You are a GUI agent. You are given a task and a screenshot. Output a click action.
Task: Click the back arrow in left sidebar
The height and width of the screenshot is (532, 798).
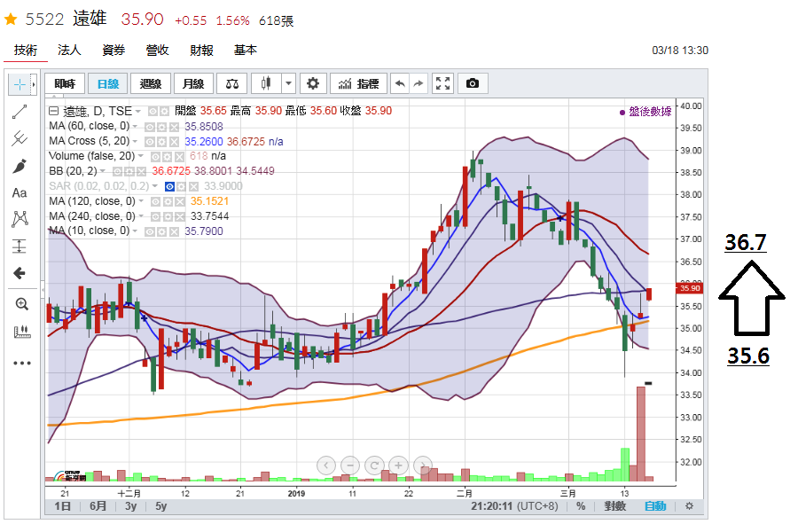(20, 273)
